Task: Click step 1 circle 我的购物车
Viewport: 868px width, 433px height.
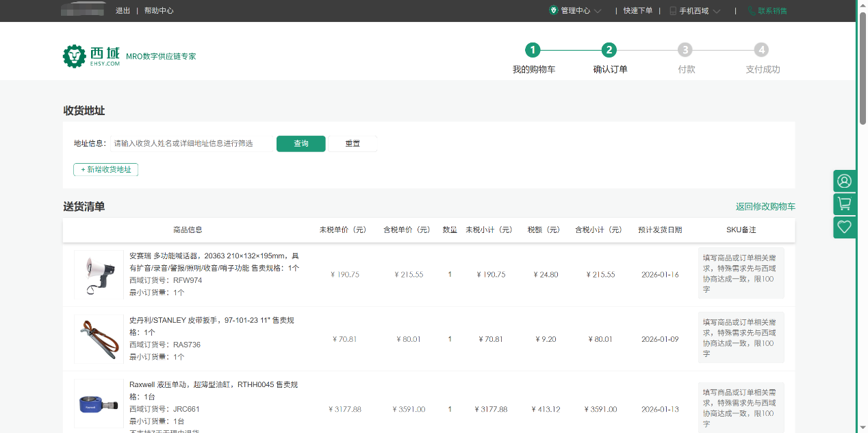Action: (533, 50)
